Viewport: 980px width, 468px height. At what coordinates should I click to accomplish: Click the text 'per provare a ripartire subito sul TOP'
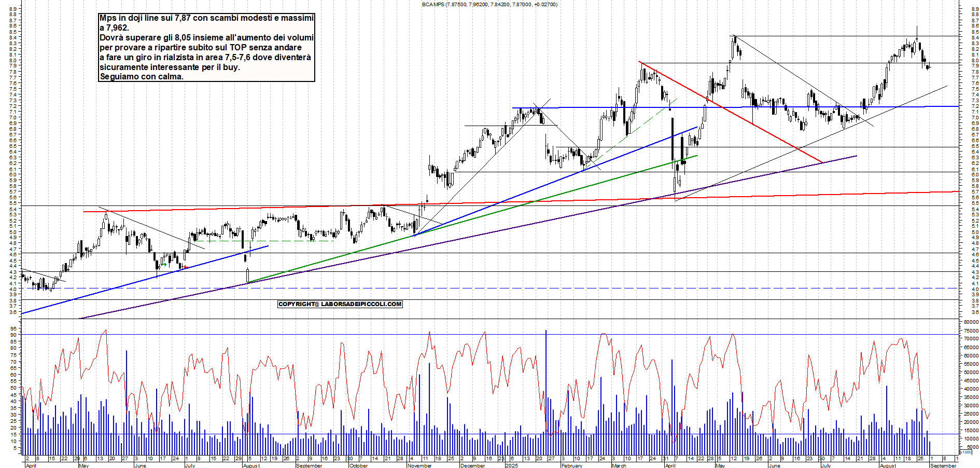[200, 47]
